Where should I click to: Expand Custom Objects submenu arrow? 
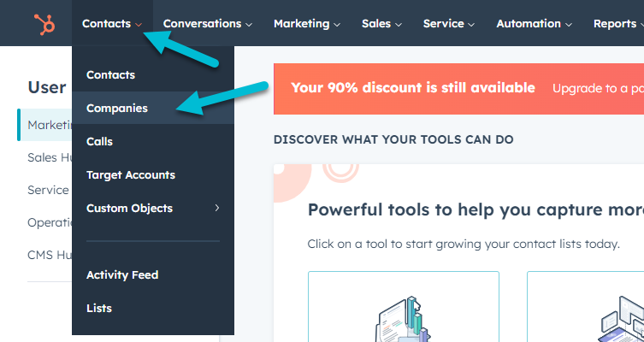[x=217, y=208]
